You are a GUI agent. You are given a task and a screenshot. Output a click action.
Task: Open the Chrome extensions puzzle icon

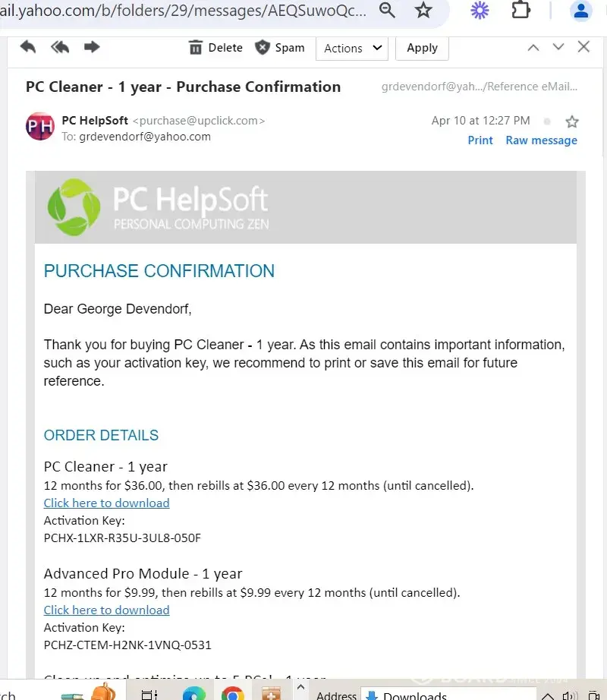[x=521, y=10]
